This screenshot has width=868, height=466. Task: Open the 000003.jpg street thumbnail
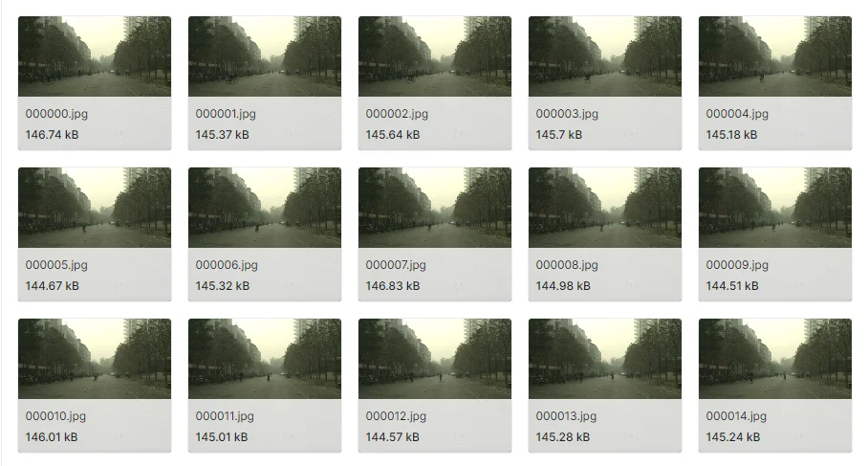point(605,56)
